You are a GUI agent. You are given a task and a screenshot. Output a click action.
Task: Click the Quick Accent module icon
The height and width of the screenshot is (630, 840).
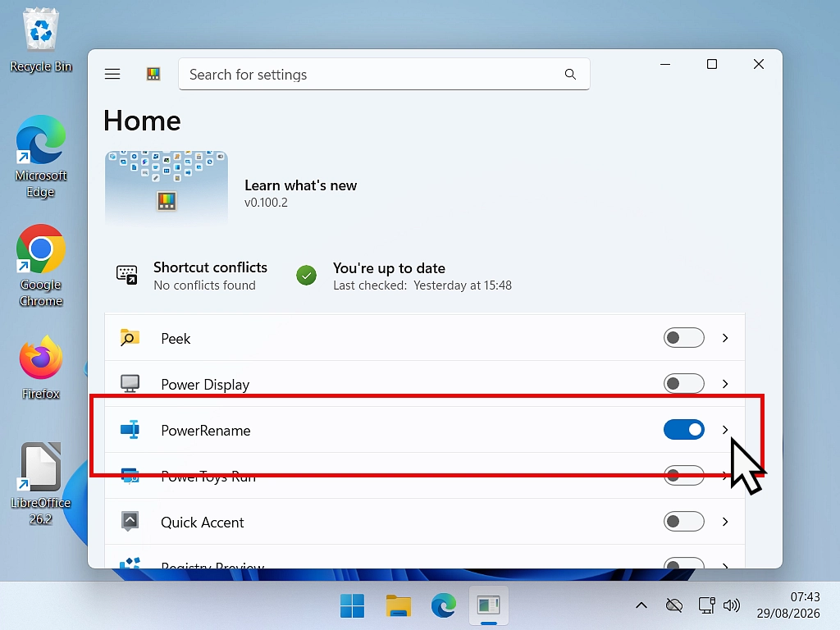coord(130,521)
